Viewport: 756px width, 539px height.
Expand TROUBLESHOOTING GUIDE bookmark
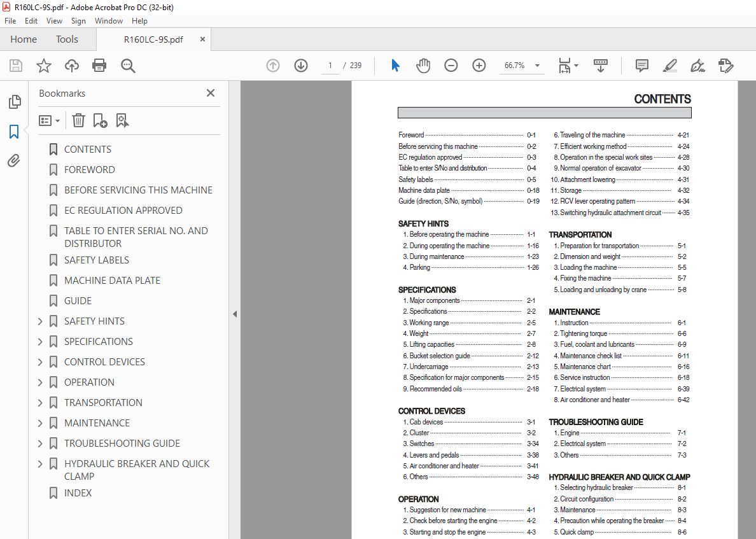(40, 444)
